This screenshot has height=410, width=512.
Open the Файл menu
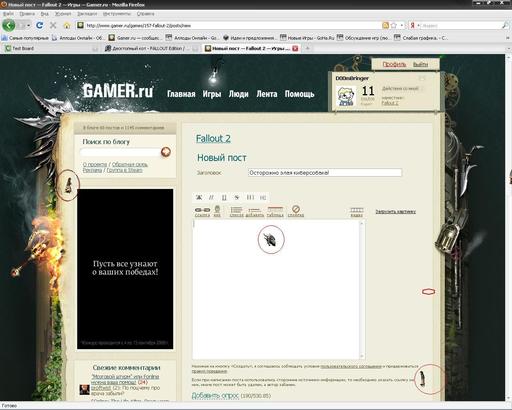click(x=8, y=14)
